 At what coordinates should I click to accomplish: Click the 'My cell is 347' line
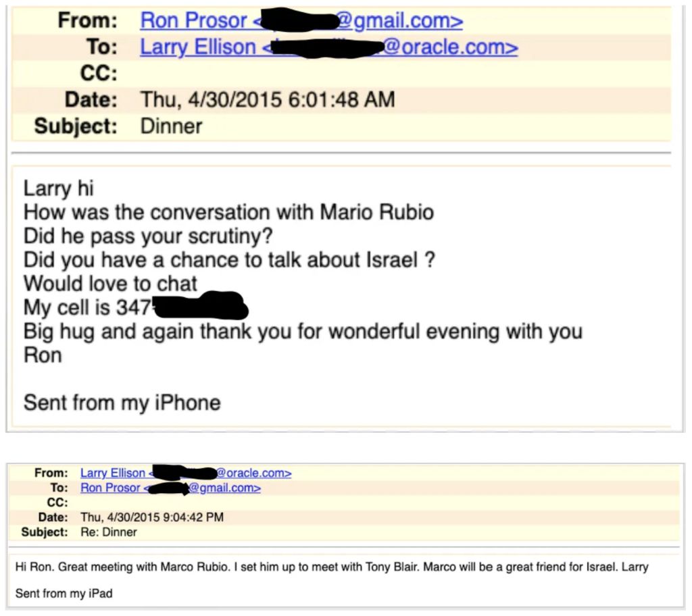[136, 307]
